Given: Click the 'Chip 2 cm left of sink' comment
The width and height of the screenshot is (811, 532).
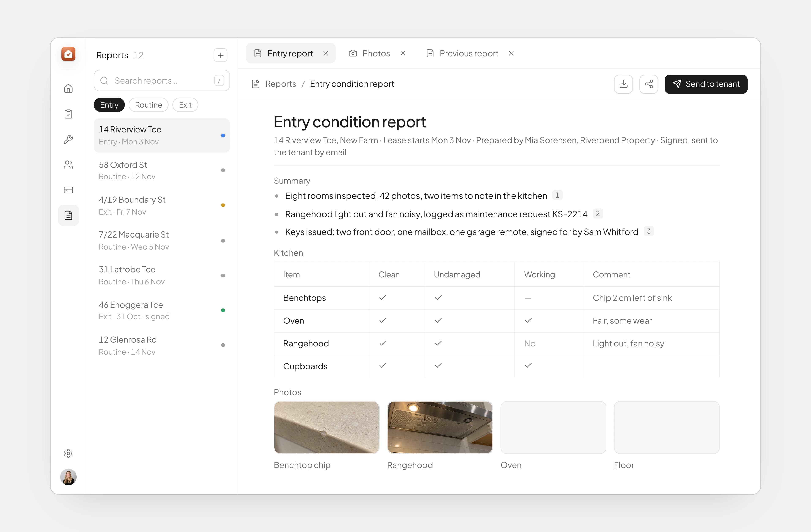Looking at the screenshot, I should click(632, 298).
